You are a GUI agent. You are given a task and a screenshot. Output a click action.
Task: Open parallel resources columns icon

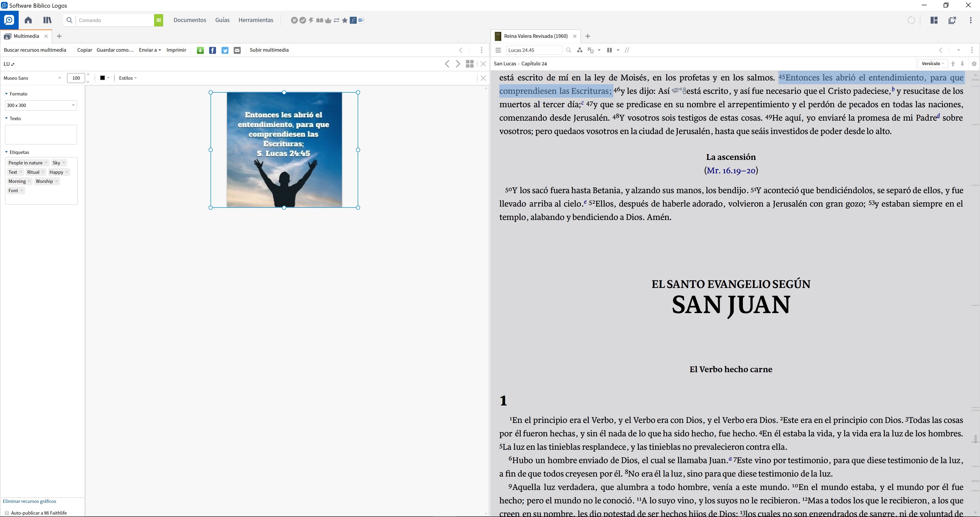609,50
